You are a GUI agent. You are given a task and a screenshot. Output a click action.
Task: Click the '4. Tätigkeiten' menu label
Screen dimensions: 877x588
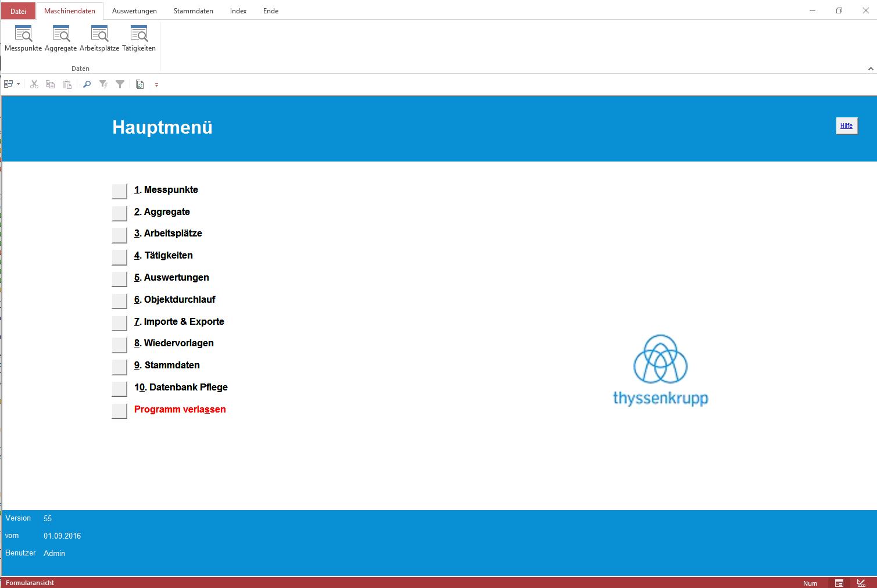[x=163, y=256]
